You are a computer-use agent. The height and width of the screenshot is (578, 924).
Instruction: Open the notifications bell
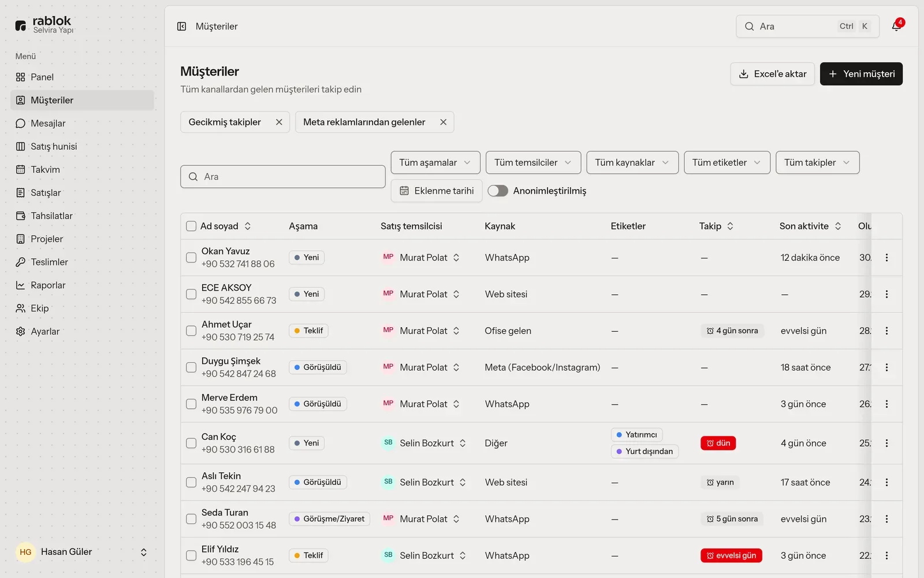(x=896, y=26)
